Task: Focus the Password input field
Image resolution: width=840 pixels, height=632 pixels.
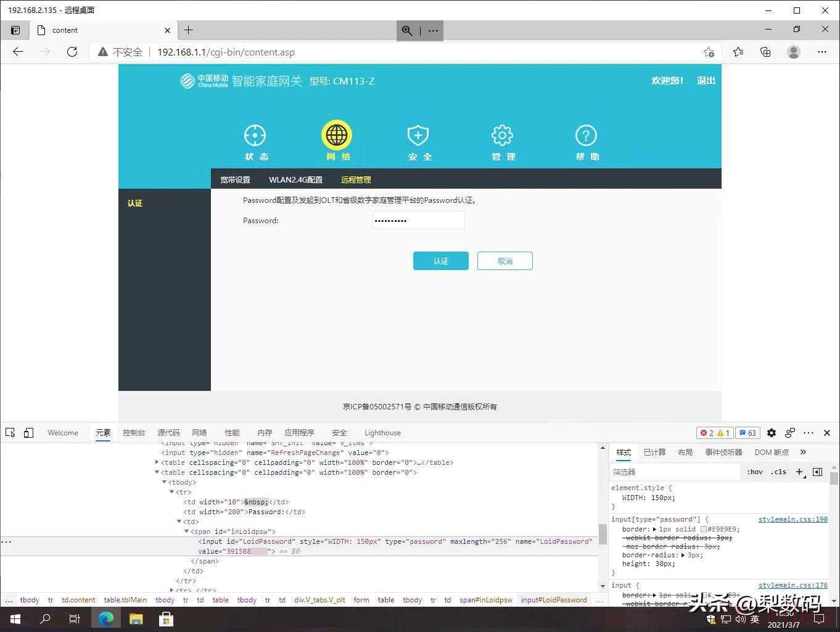Action: point(418,220)
